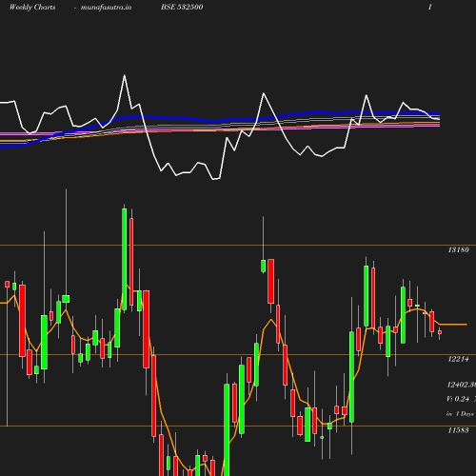Click the 'munafasutra.in' source label

[106, 8]
